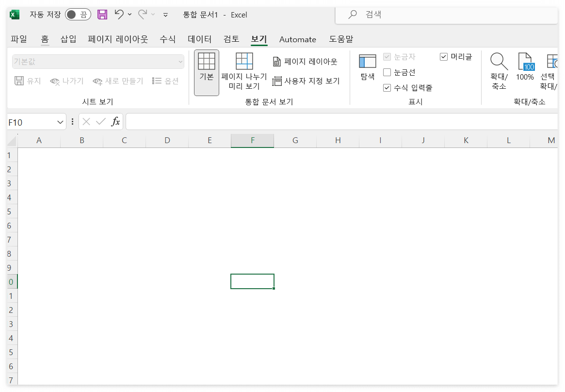This screenshot has width=565, height=392.
Task: Open the Name Box dropdown arrow
Action: click(60, 122)
